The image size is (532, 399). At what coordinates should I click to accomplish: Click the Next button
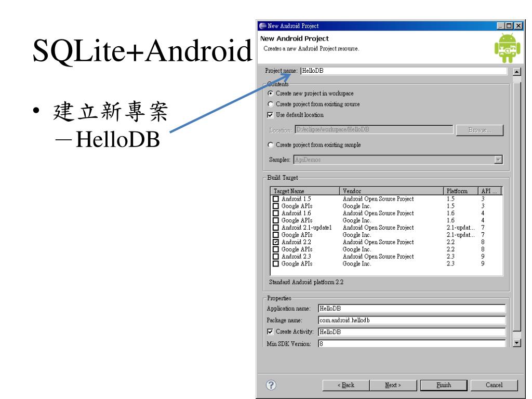(393, 385)
